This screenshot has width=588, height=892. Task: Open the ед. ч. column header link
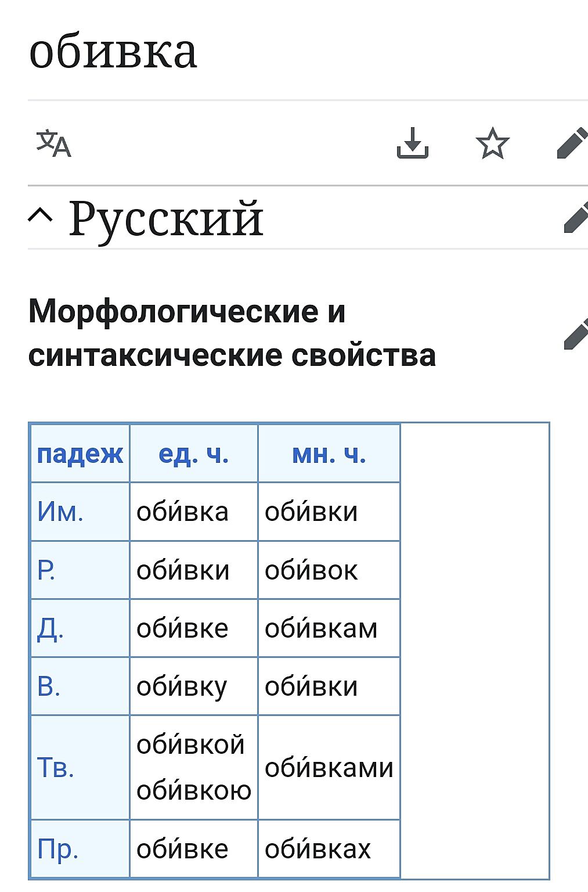click(x=193, y=454)
